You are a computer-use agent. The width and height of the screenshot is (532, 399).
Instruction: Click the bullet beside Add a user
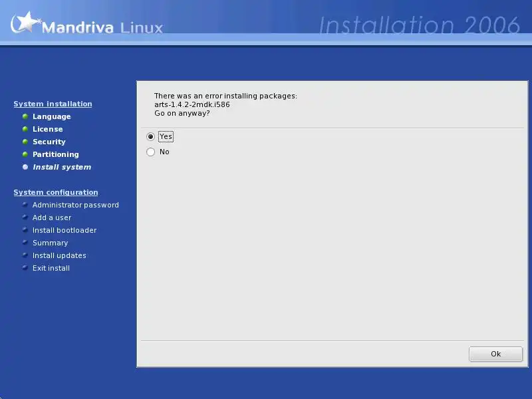click(x=25, y=217)
